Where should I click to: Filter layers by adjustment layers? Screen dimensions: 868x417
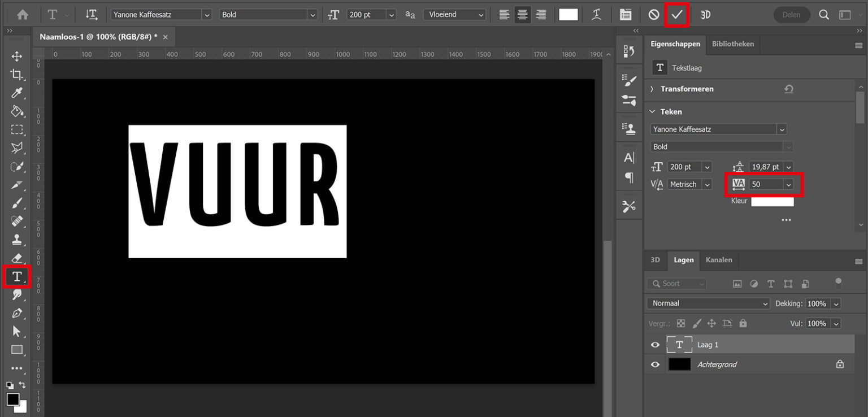[754, 284]
